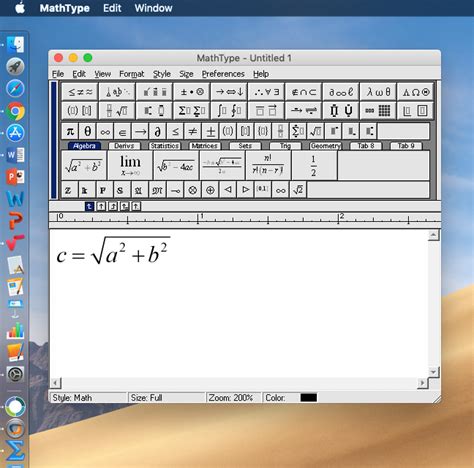Open the relational symbols palette (≤ ≠ ≈)
Image resolution: width=474 pixels, height=468 pixels.
pos(80,92)
